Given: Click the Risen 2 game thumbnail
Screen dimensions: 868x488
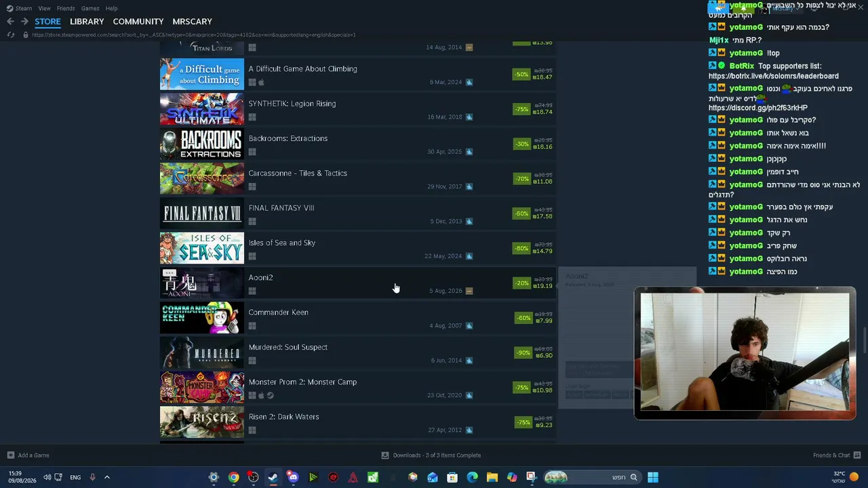Looking at the screenshot, I should [202, 422].
